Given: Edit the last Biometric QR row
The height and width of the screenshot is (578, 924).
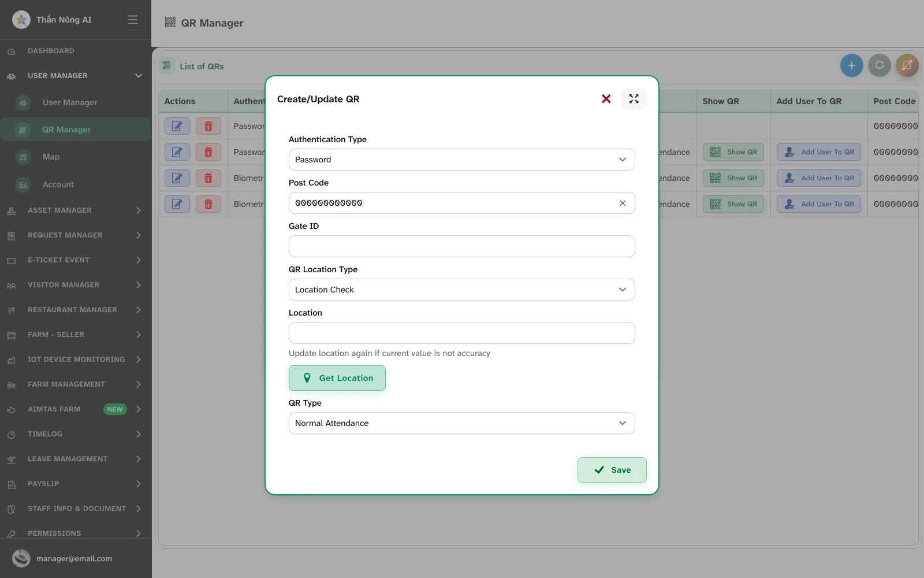Looking at the screenshot, I should click(177, 204).
